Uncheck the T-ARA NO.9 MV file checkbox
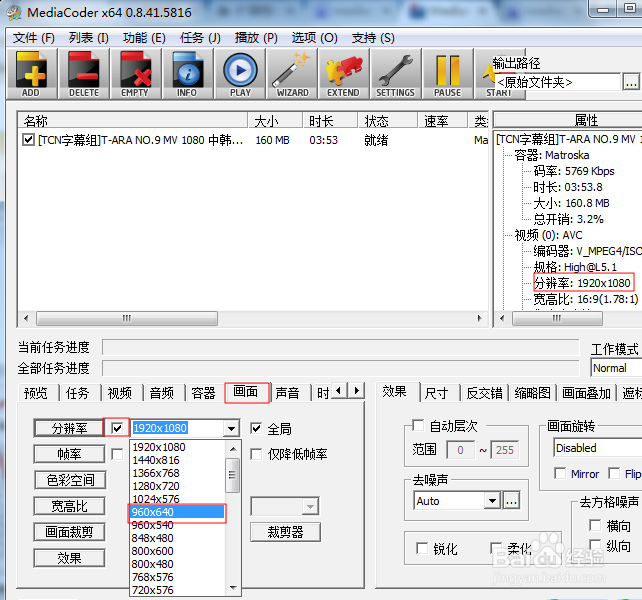The image size is (642, 600). (x=28, y=141)
